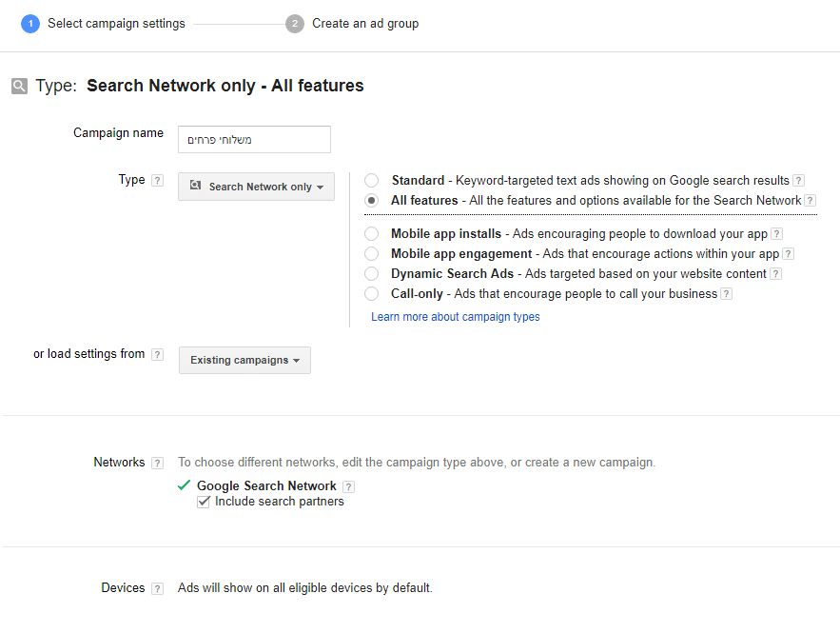Go to step 2 Create an ad group
840x633 pixels.
pos(352,24)
